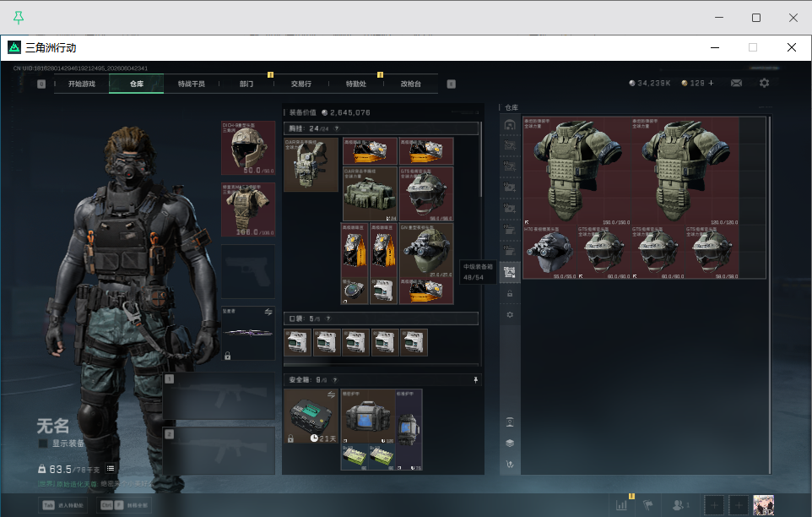Switch to the 交易行 tab
This screenshot has width=812, height=517.
[300, 84]
